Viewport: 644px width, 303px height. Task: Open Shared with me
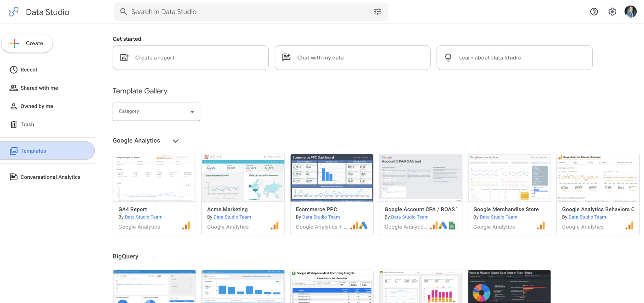(x=39, y=88)
